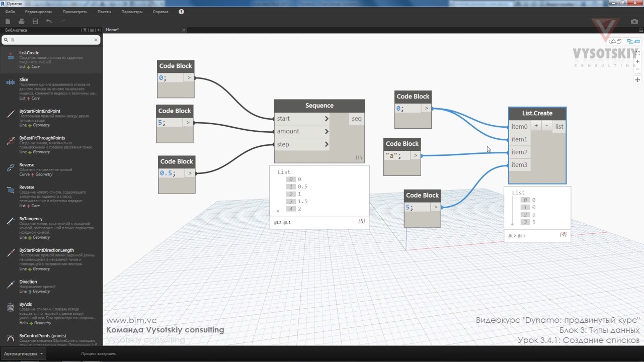Zoom out of the workspace

click(x=637, y=69)
